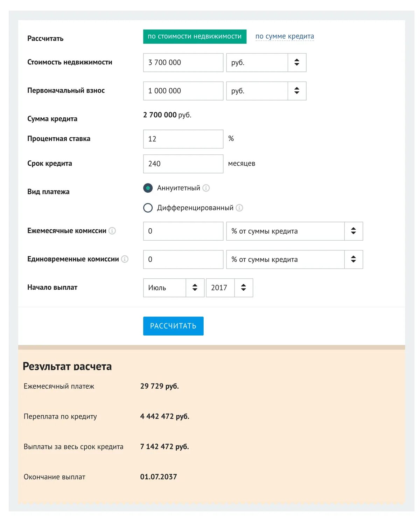
Task: Switch to по сумме кредита mode
Action: 285,36
